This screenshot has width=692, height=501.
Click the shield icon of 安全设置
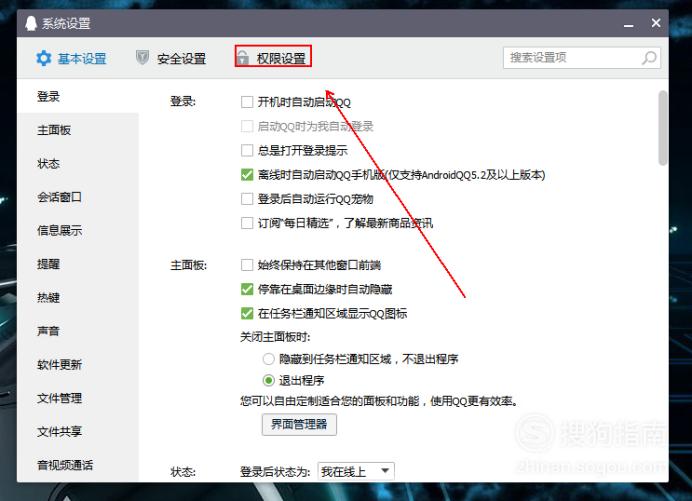142,57
